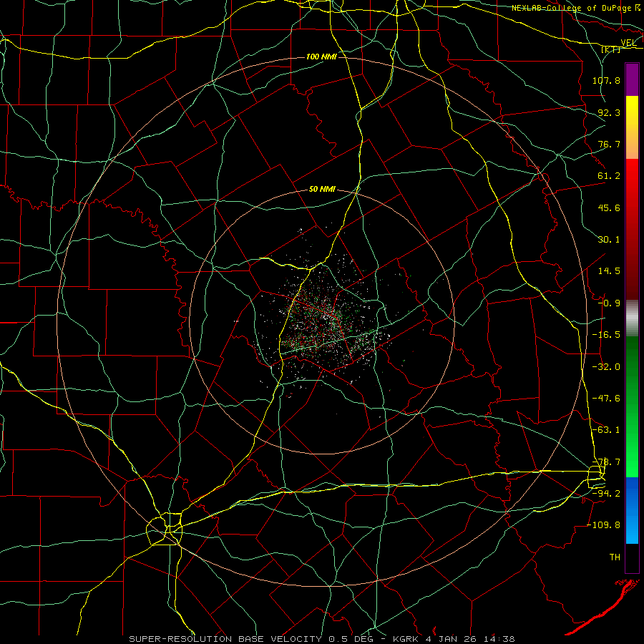644x644 pixels.
Task: Click the 45.6 velocity scale value
Action: (609, 208)
